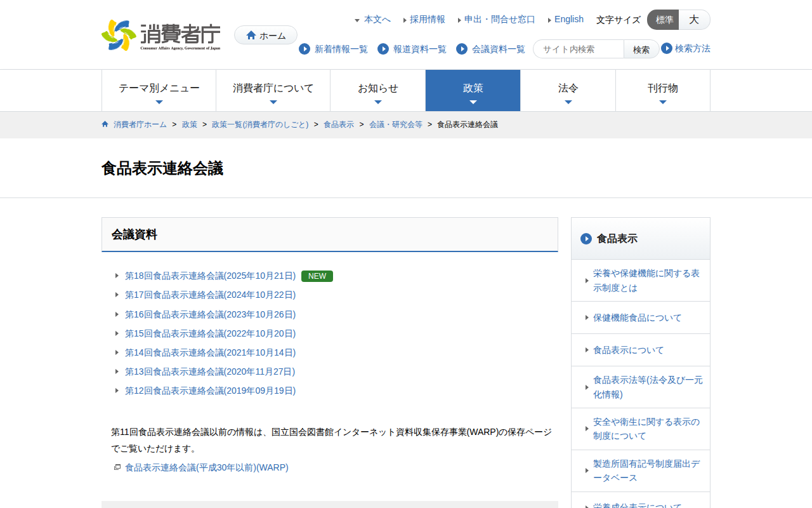The width and height of the screenshot is (812, 508).
Task: Click the 会議資料 section heading
Action: (x=134, y=234)
